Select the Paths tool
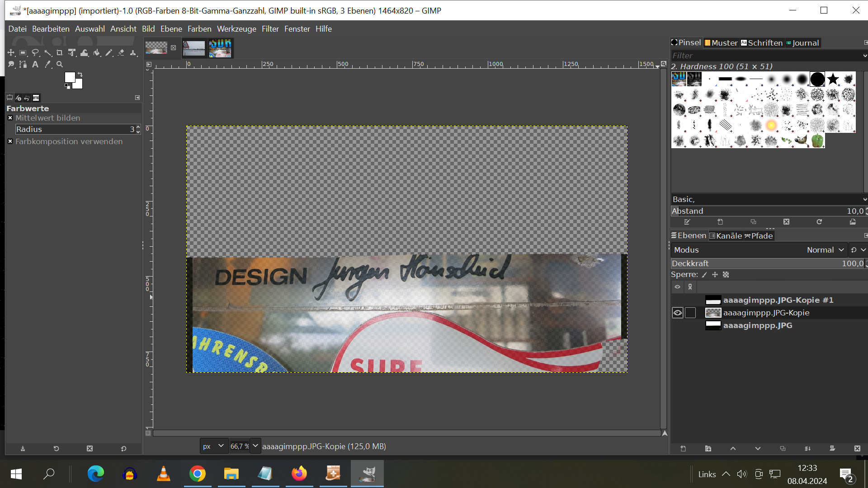The height and width of the screenshot is (488, 868). (23, 65)
